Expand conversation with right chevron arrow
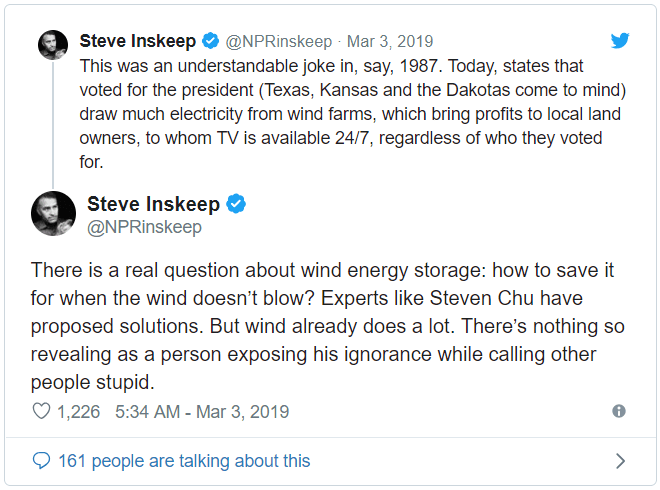This screenshot has width=660, height=490. point(620,461)
